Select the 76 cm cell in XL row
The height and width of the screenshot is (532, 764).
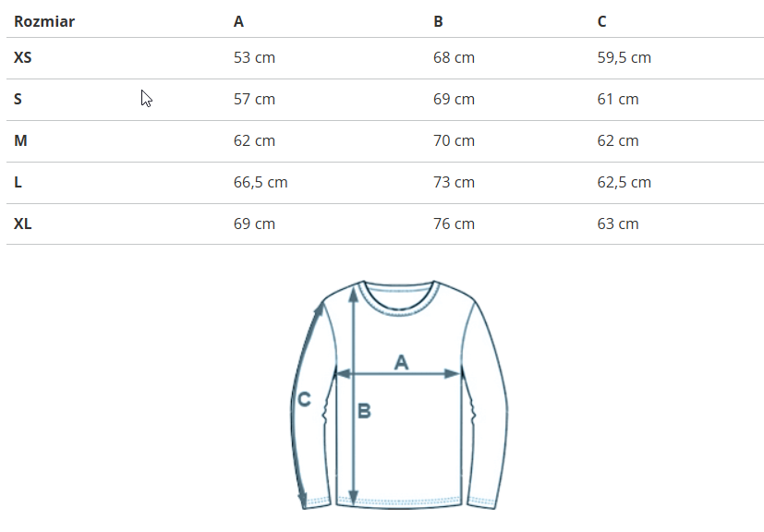pos(454,224)
